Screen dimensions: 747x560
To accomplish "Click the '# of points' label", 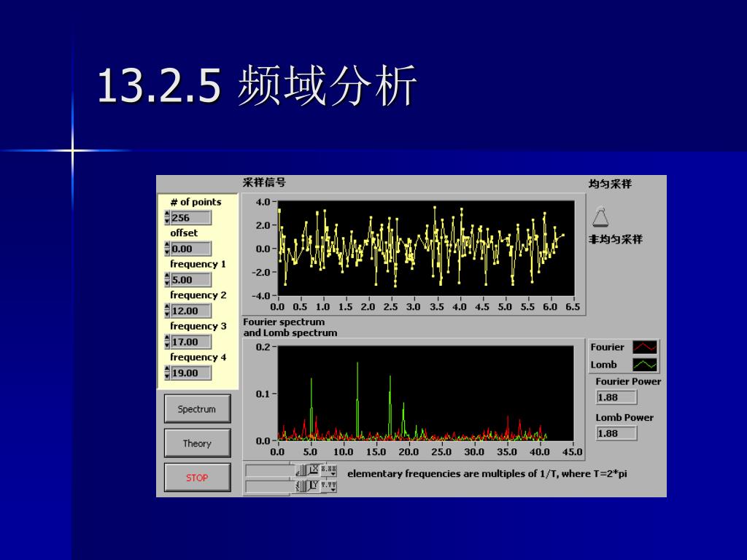I will (196, 202).
